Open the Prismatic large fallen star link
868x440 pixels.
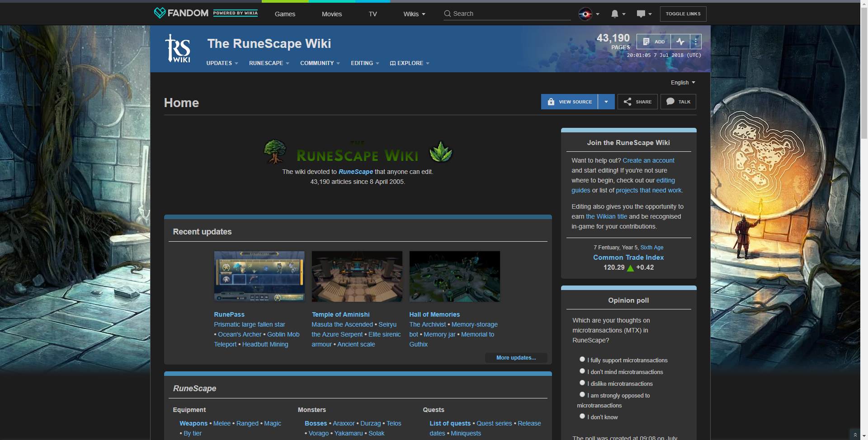pyautogui.click(x=250, y=324)
